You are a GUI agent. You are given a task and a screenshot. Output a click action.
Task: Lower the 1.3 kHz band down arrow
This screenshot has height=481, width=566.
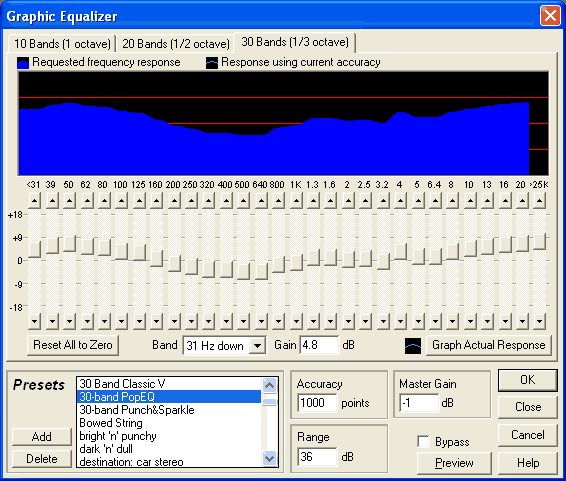(x=313, y=321)
